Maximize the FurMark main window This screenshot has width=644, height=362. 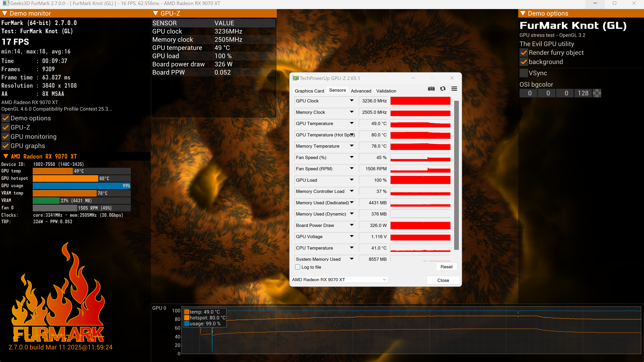click(614, 3)
